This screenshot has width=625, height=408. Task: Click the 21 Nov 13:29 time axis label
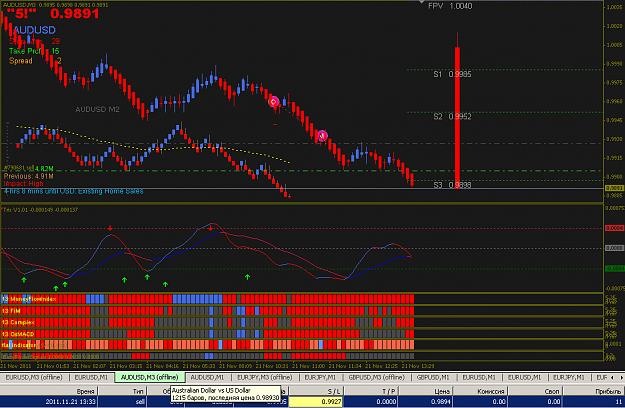(418, 366)
